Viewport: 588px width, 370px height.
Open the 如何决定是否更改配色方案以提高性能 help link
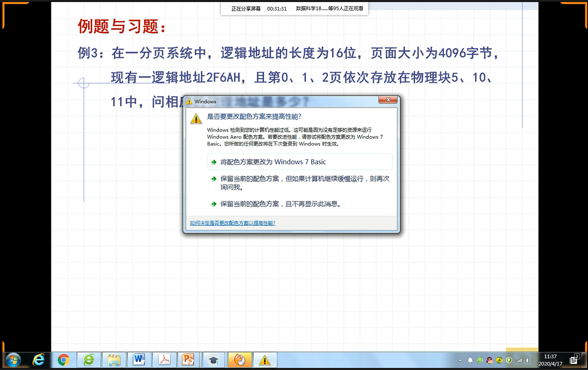tap(233, 223)
